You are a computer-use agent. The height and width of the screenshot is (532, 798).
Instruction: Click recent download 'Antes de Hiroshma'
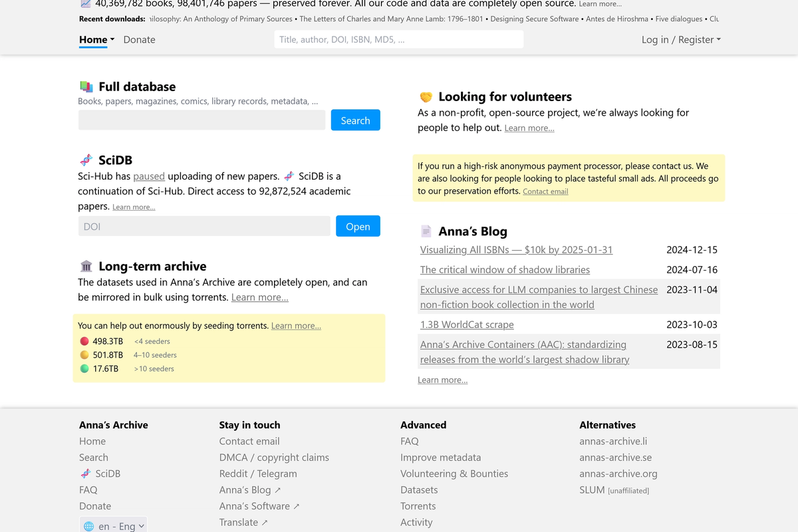coord(617,19)
